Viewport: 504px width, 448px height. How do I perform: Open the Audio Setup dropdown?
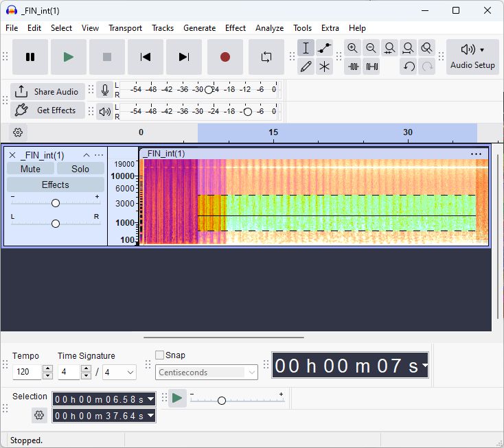(472, 57)
